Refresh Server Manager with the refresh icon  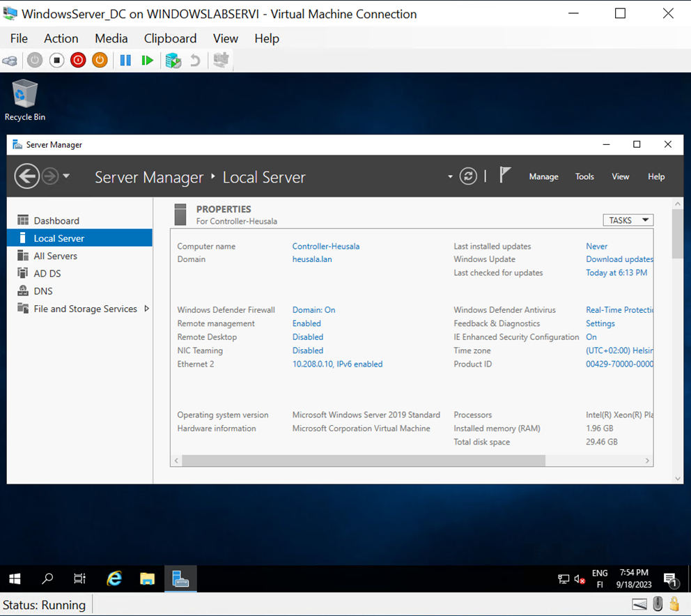pyautogui.click(x=468, y=176)
